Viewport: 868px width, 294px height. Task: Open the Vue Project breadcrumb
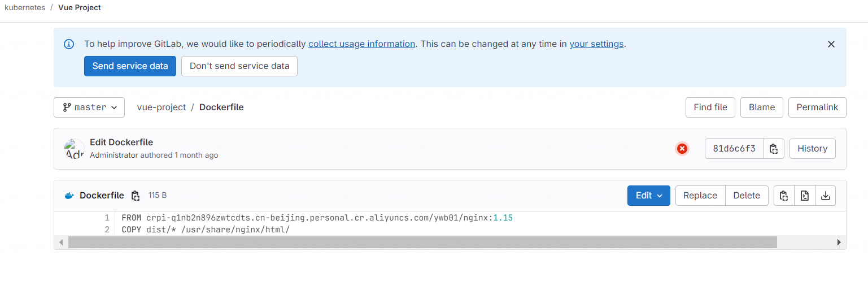80,8
